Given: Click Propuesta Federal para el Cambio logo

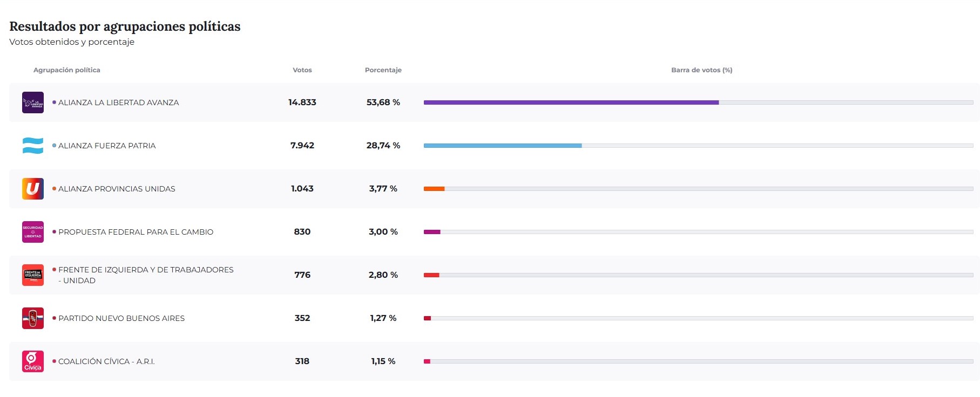Looking at the screenshot, I should point(32,232).
